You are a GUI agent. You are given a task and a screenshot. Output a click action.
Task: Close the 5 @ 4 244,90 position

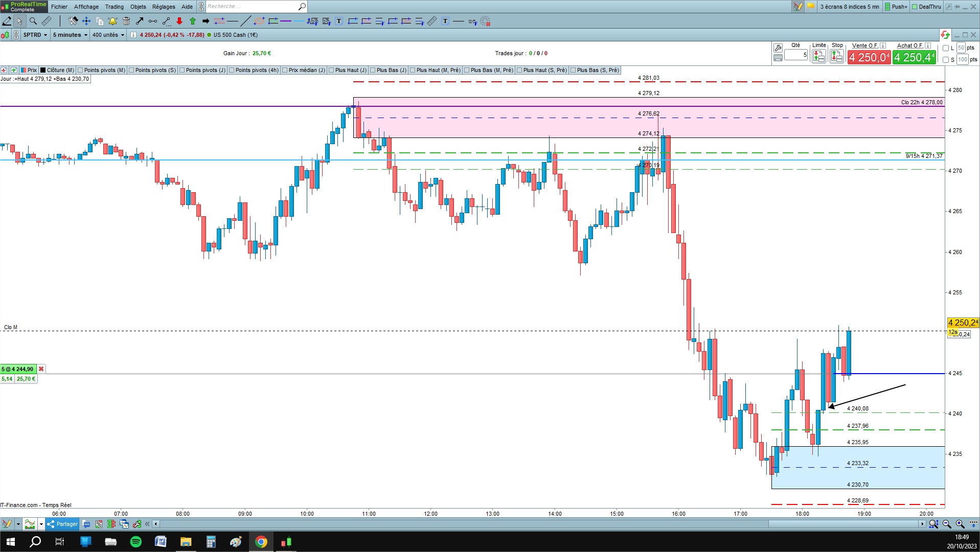pyautogui.click(x=41, y=369)
